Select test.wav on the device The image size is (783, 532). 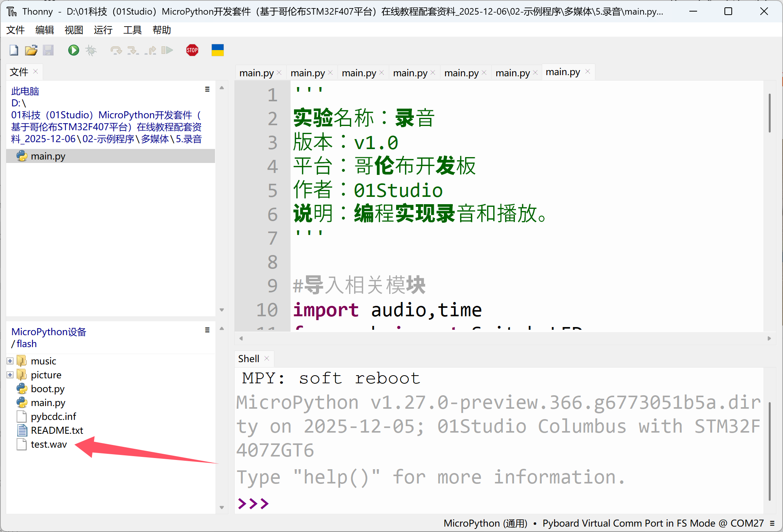tap(49, 444)
